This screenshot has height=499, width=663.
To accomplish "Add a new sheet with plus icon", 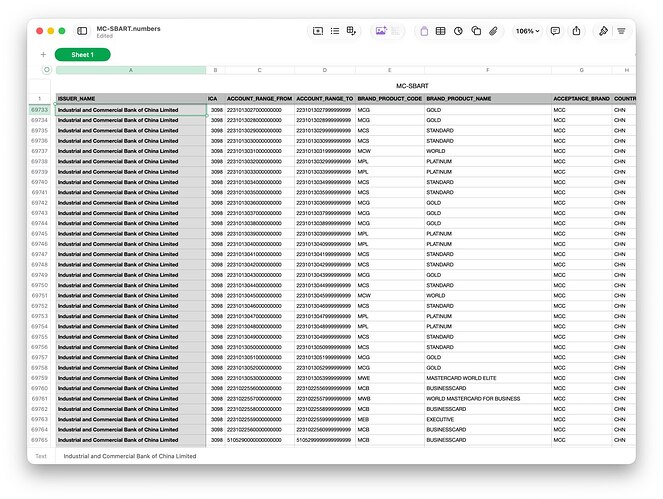I will pyautogui.click(x=43, y=55).
